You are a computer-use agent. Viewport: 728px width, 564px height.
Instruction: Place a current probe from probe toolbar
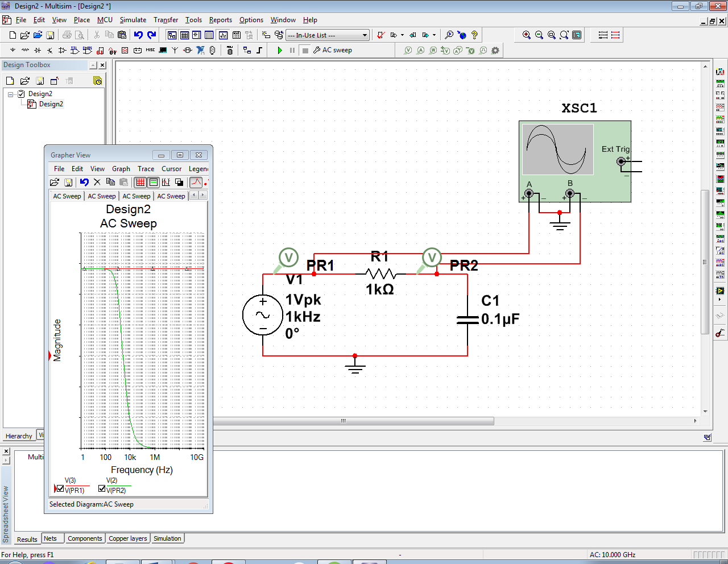coord(420,50)
